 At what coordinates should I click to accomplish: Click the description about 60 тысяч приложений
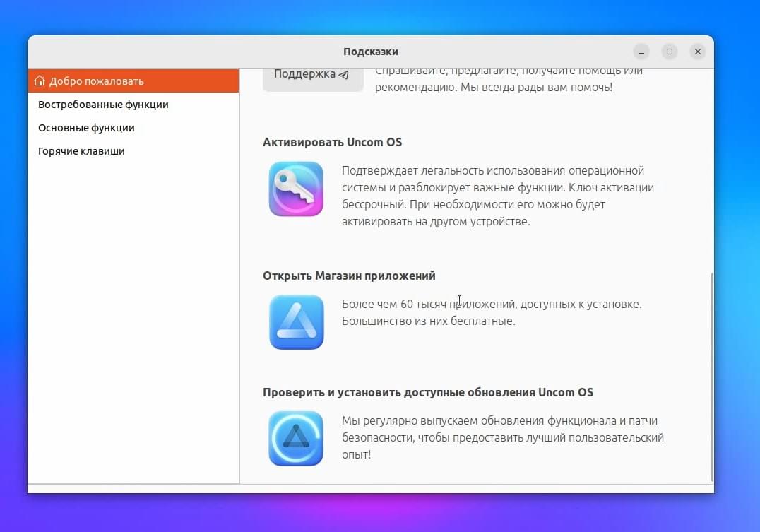[x=492, y=312]
